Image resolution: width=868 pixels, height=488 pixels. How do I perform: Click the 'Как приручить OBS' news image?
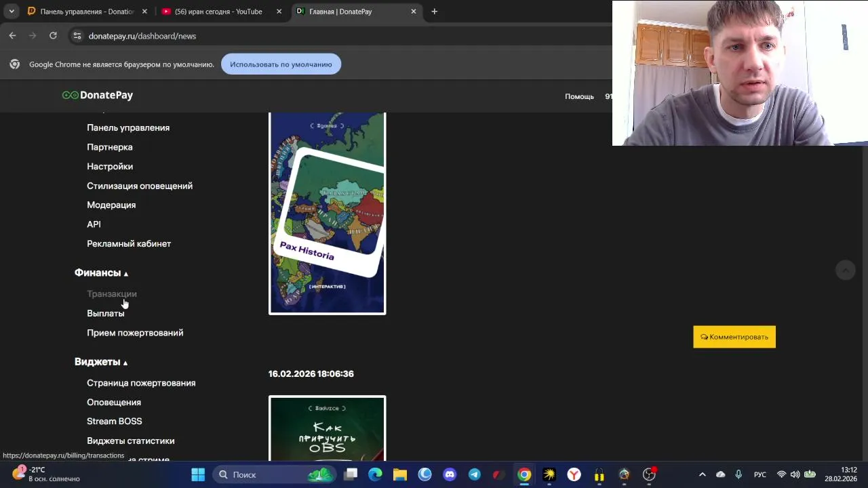(328, 428)
